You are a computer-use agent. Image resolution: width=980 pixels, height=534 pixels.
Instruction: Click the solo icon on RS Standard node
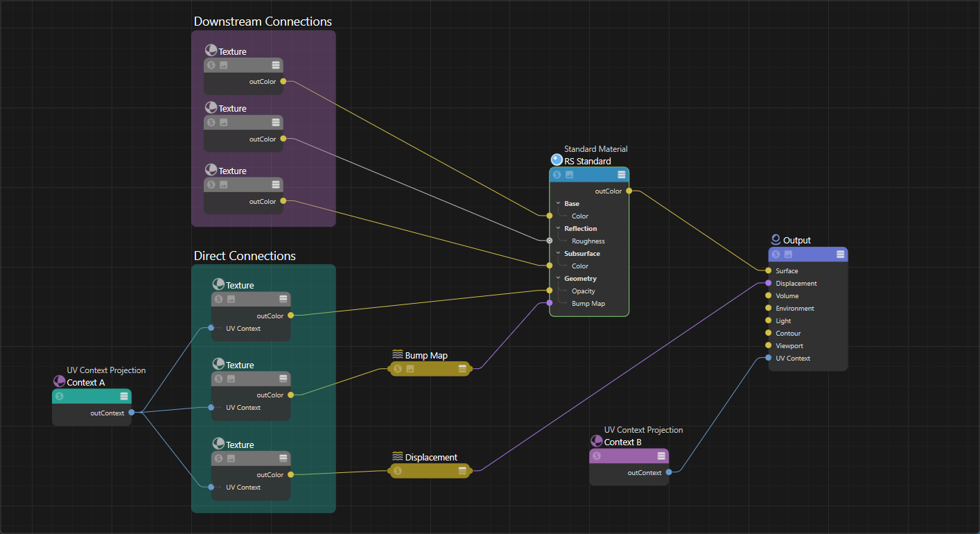click(557, 175)
